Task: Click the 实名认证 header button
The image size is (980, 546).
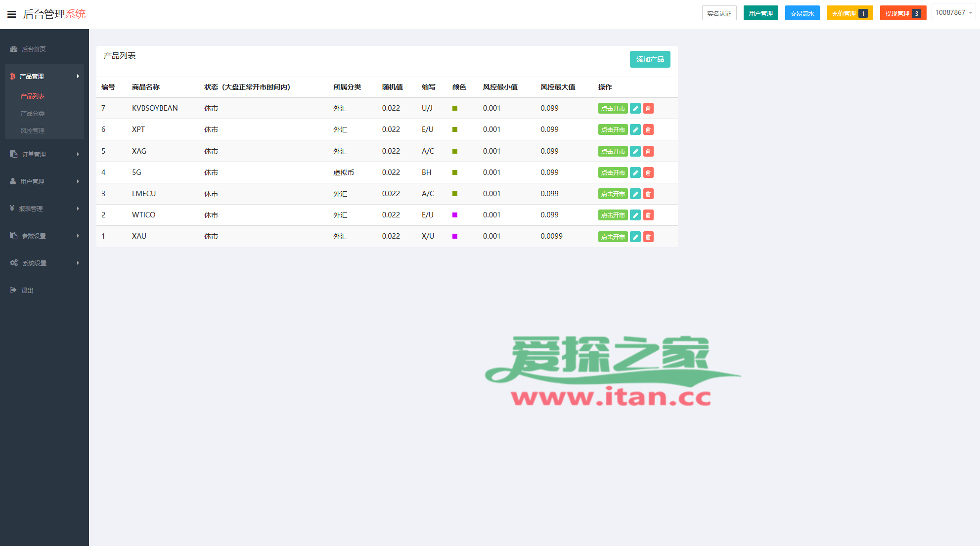Action: click(x=719, y=13)
